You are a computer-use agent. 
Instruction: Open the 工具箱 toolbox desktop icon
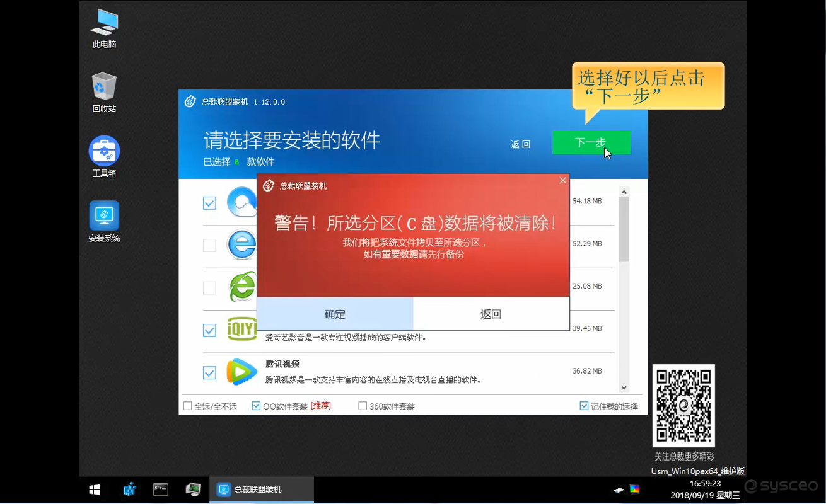point(104,157)
